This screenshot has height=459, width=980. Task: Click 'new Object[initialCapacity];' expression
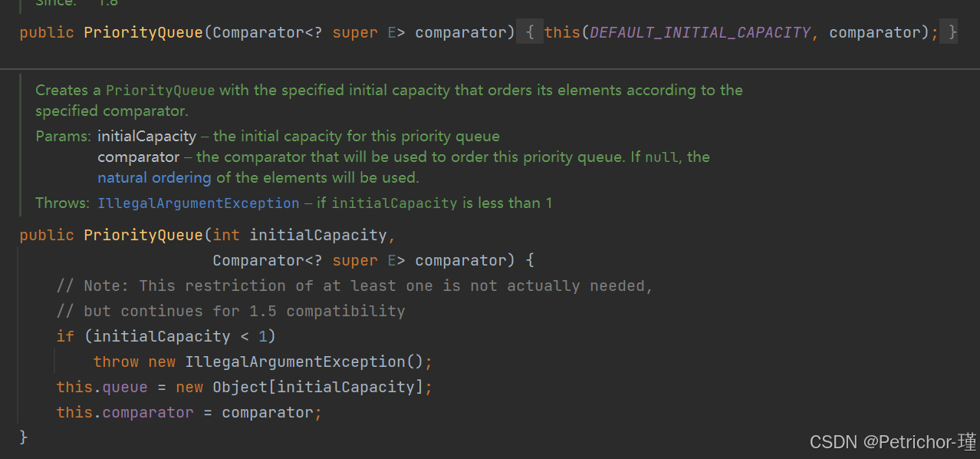point(304,387)
